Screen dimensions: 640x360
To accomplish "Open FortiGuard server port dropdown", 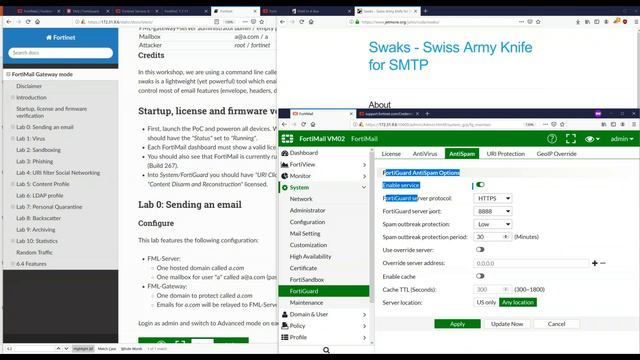I will coord(493,211).
